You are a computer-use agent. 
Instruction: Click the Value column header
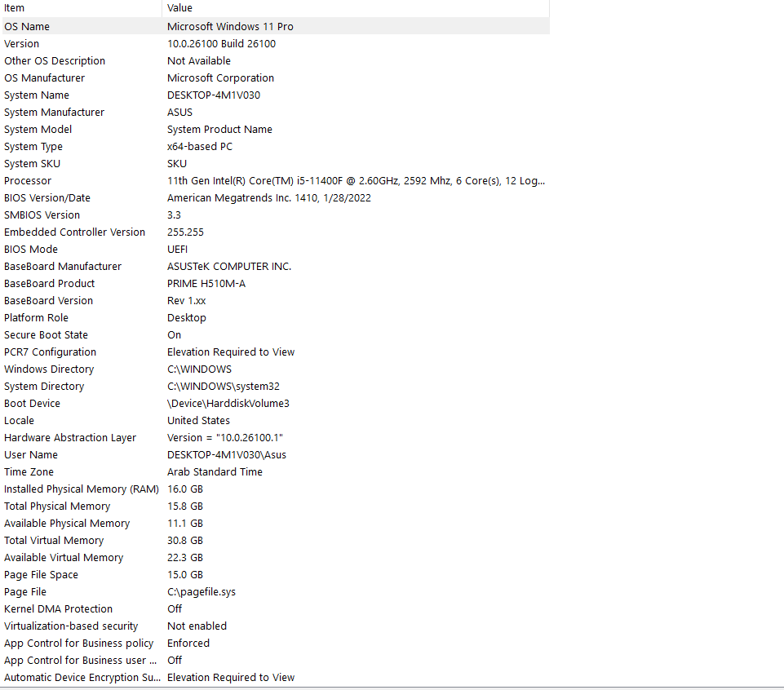(x=356, y=8)
